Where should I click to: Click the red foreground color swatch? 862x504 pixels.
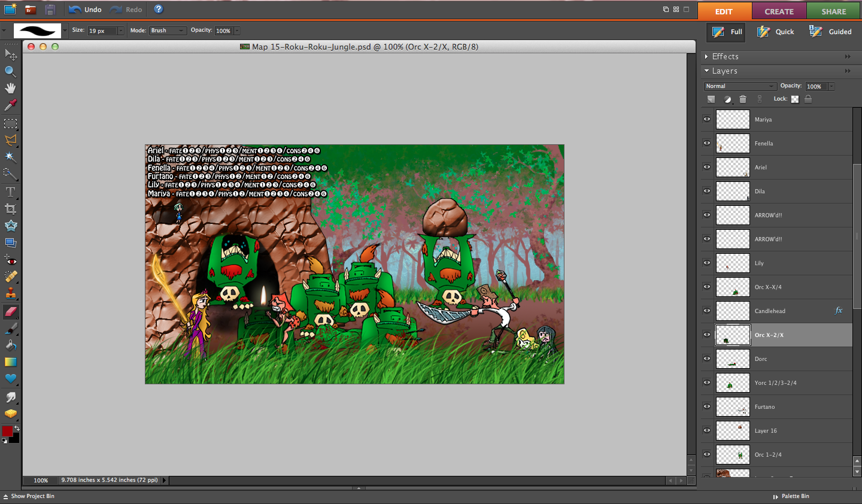7,431
